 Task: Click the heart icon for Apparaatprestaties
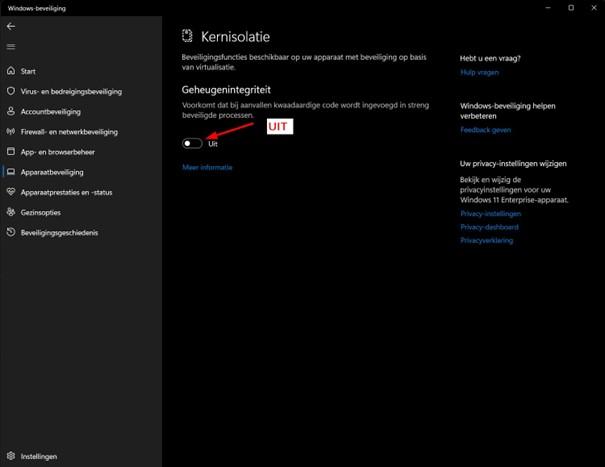pyautogui.click(x=11, y=192)
